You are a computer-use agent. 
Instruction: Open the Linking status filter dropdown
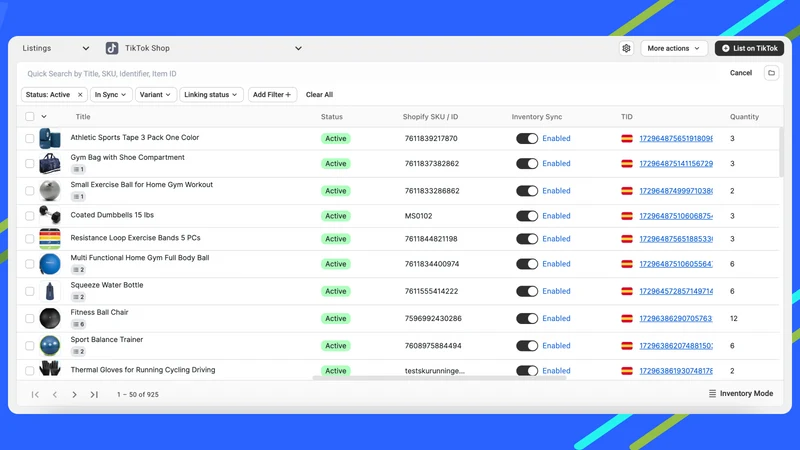point(211,94)
